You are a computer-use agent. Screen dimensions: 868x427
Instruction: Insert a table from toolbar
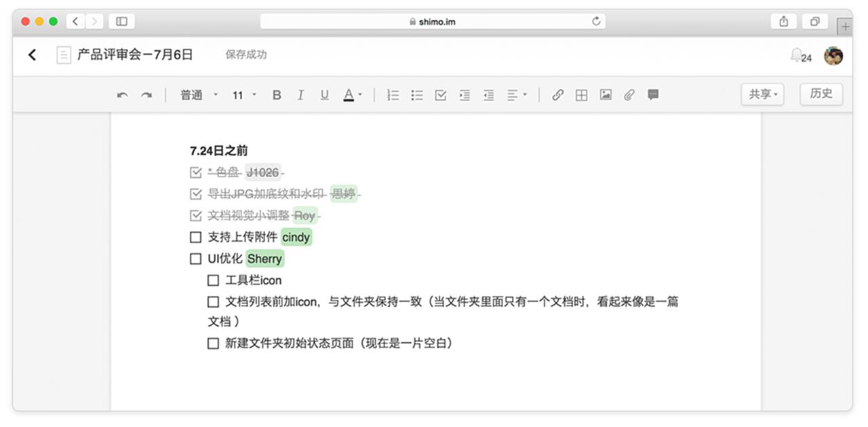581,95
